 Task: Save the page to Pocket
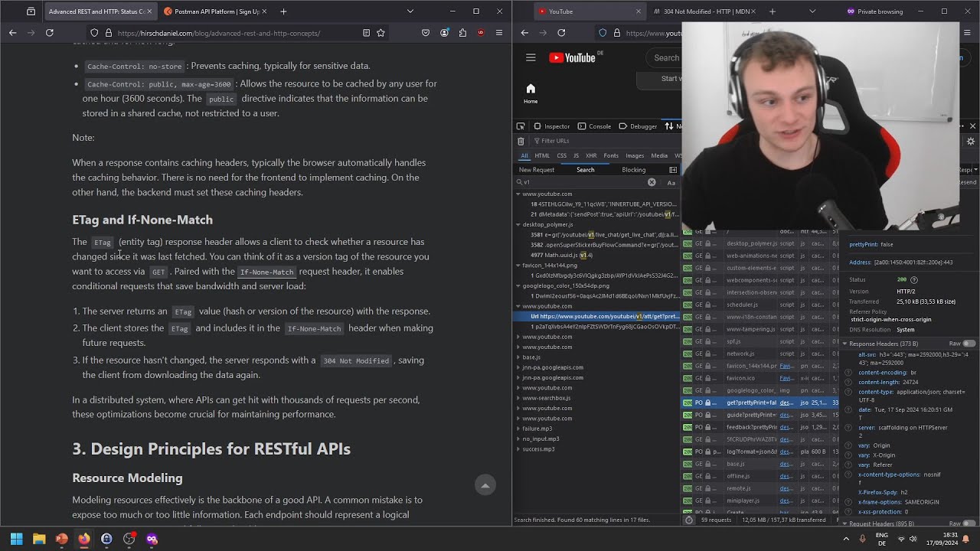(x=426, y=33)
